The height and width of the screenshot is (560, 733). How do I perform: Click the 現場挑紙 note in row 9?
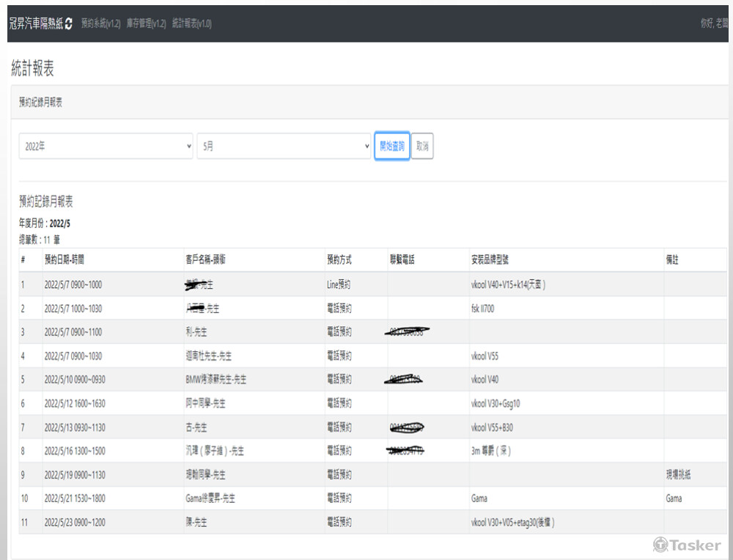678,475
